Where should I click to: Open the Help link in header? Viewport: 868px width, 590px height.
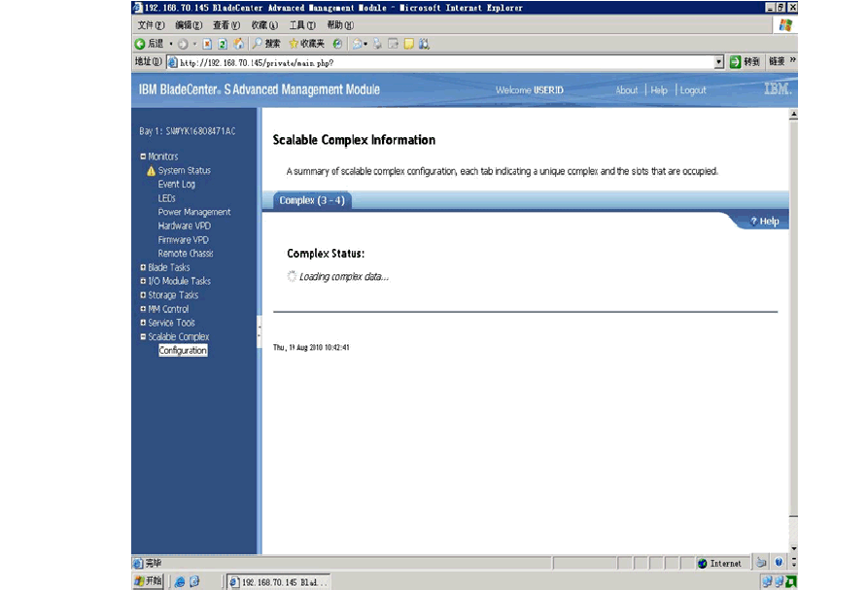click(659, 90)
